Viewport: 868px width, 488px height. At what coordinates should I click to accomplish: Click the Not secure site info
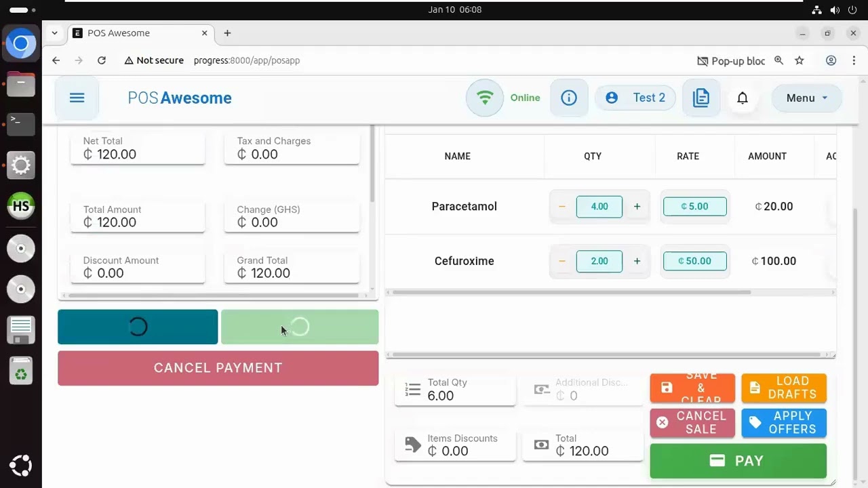154,60
